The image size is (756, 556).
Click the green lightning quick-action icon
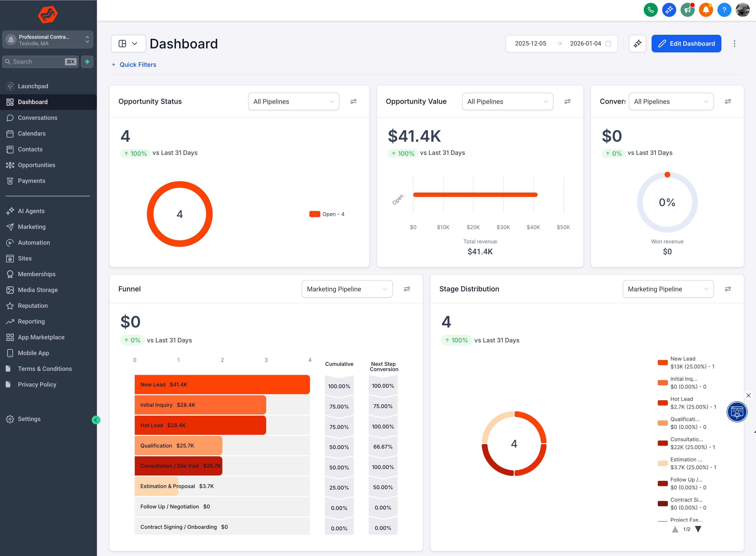(x=87, y=62)
